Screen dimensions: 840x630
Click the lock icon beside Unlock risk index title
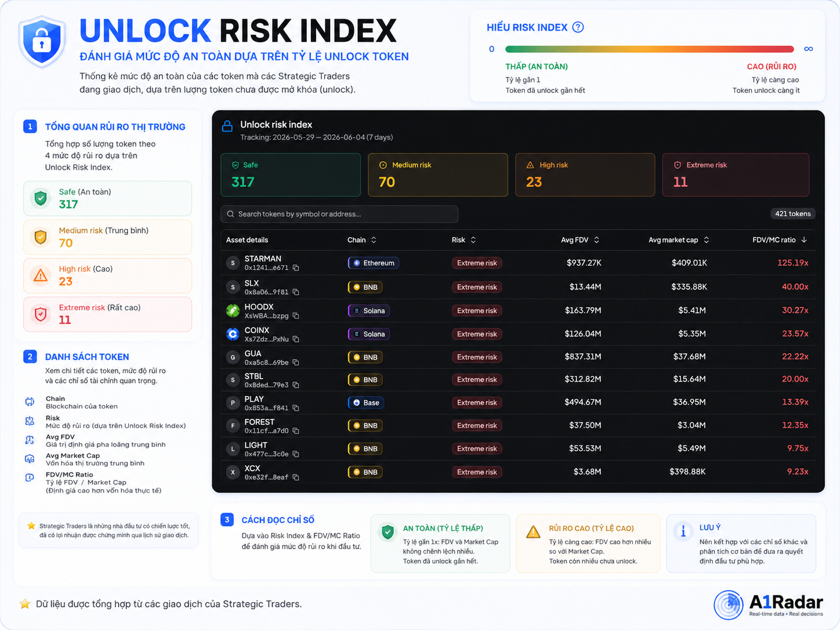(x=227, y=126)
